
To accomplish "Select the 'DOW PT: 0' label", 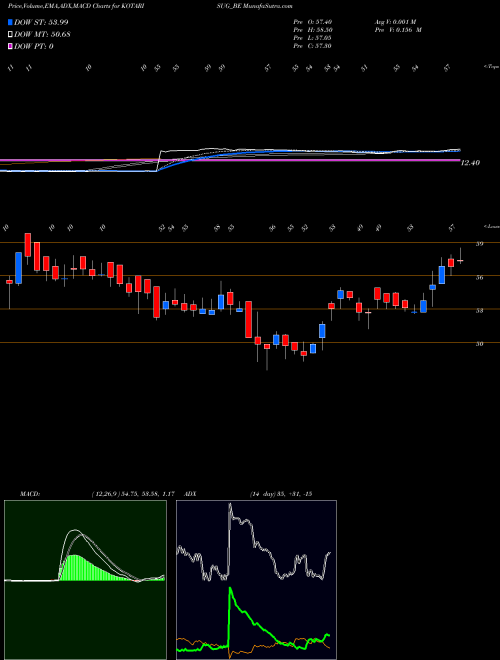I will (x=34, y=46).
